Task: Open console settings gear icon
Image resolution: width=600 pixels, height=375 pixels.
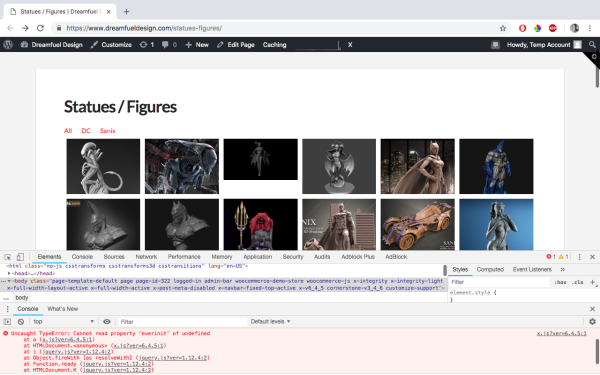Action: 592,321
